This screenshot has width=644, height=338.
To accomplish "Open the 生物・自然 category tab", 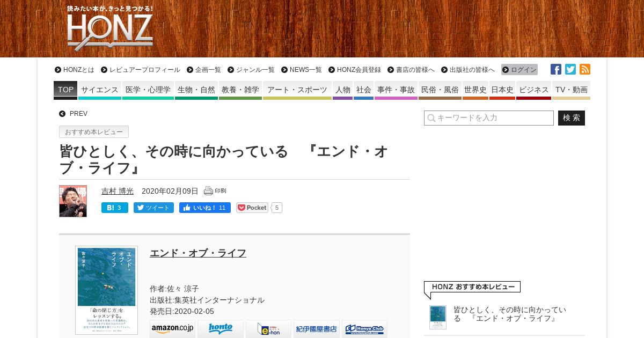I will [x=196, y=90].
